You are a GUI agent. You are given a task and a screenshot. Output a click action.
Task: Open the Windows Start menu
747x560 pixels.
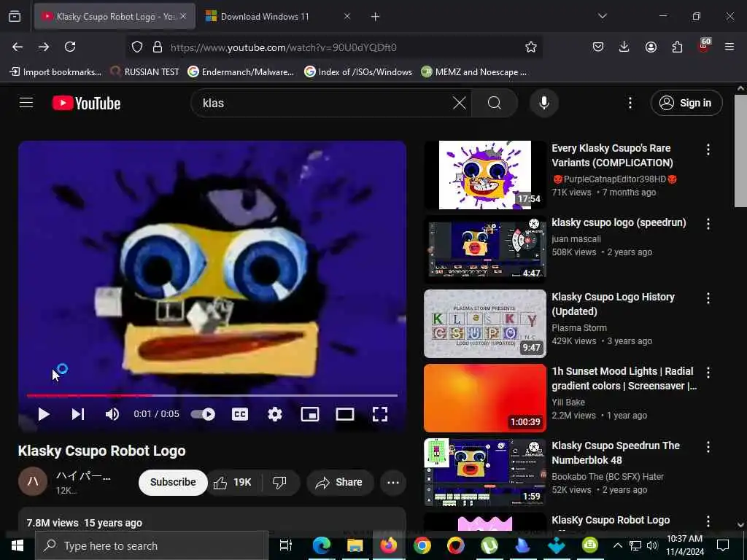click(18, 545)
